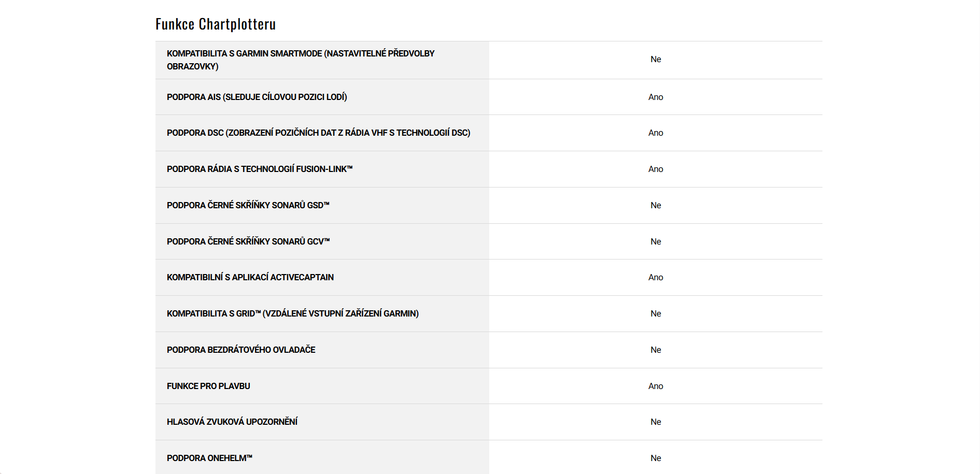Screen dimensions: 980x474
Task: Click the Hlasová zvuková upozornění label
Action: click(x=232, y=422)
